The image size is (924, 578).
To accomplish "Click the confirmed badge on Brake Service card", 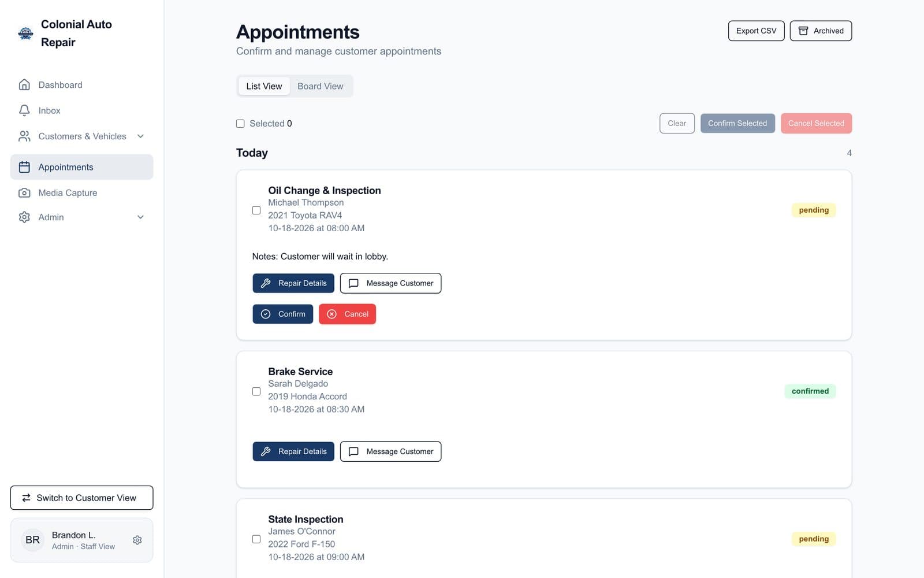I will coord(810,391).
